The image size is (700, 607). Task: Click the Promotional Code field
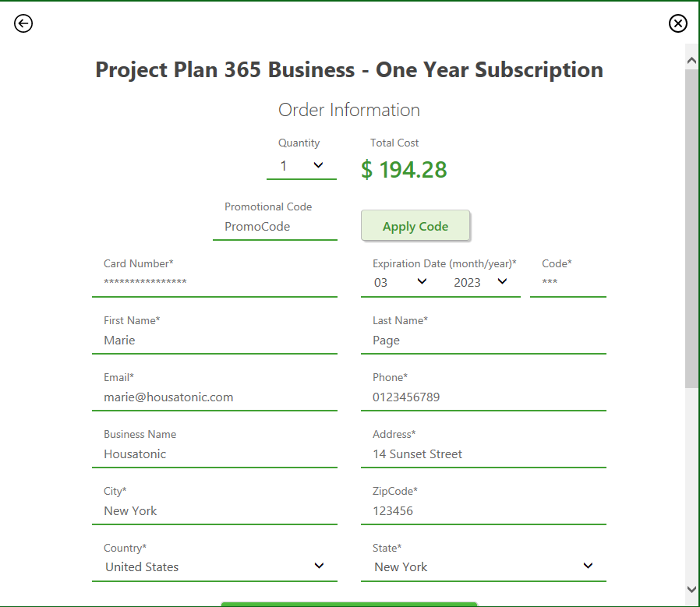(275, 226)
